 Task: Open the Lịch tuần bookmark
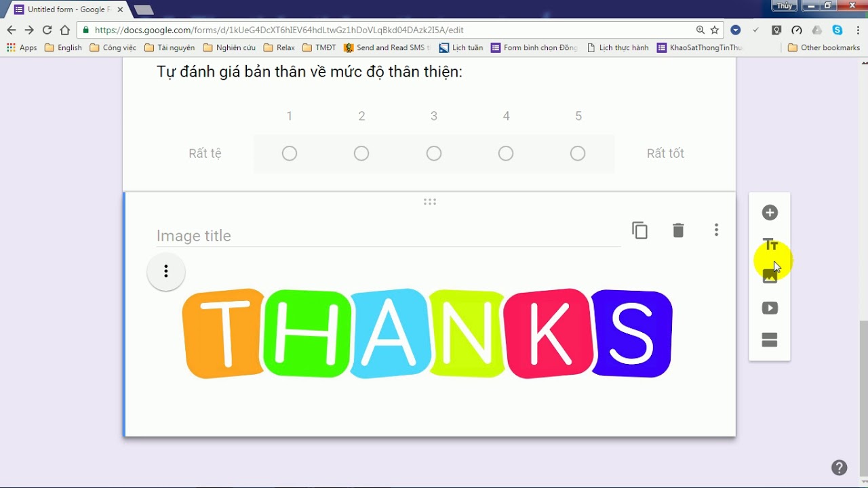[x=461, y=47]
